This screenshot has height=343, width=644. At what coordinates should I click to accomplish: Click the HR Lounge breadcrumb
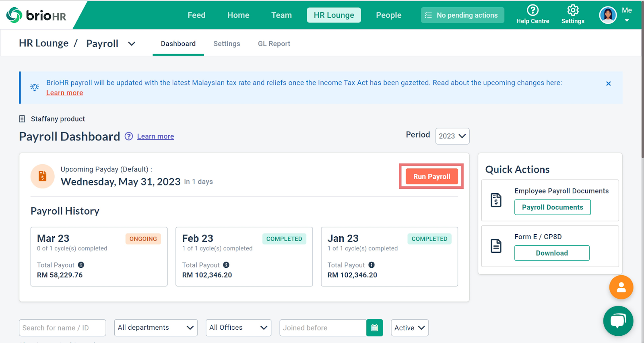[43, 43]
